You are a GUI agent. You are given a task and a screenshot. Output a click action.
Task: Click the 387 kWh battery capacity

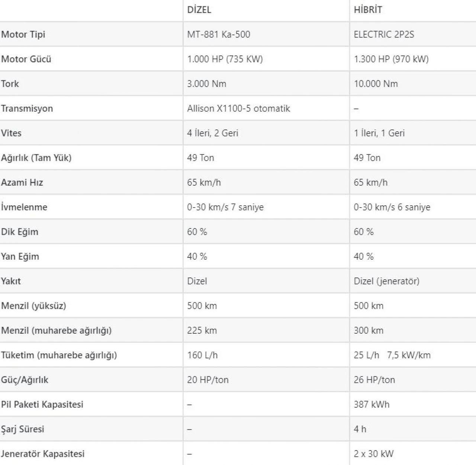(x=372, y=404)
